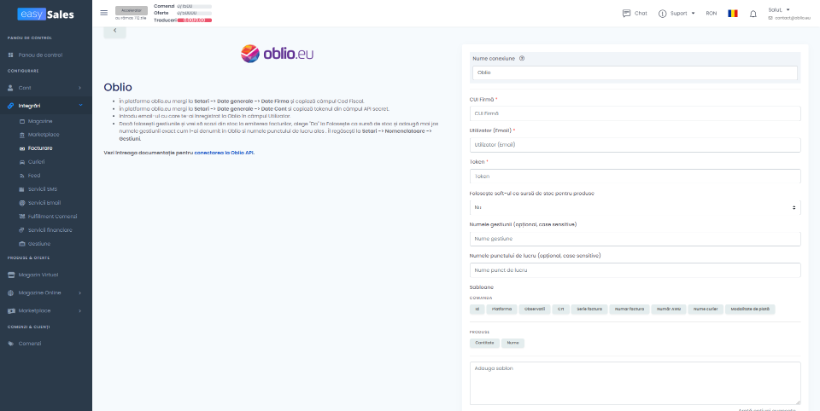This screenshot has width=820, height=411.
Task: Open the Gestiune menu item
Action: click(x=39, y=244)
